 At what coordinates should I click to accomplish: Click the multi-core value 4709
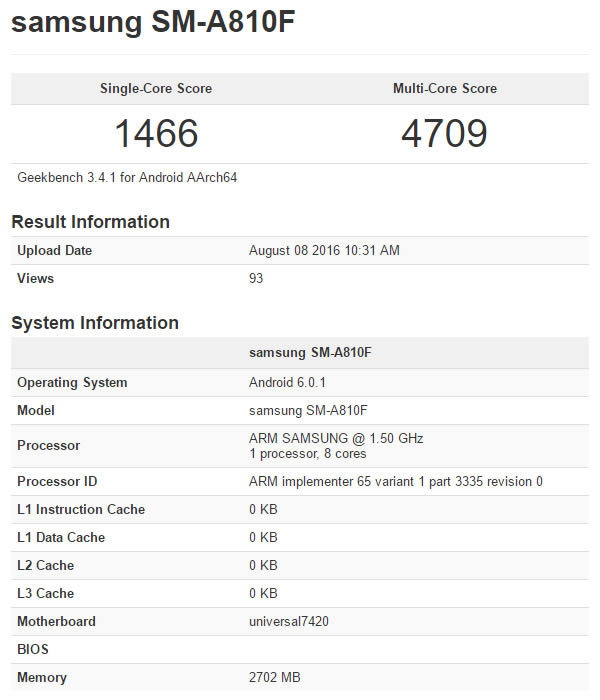coord(444,133)
